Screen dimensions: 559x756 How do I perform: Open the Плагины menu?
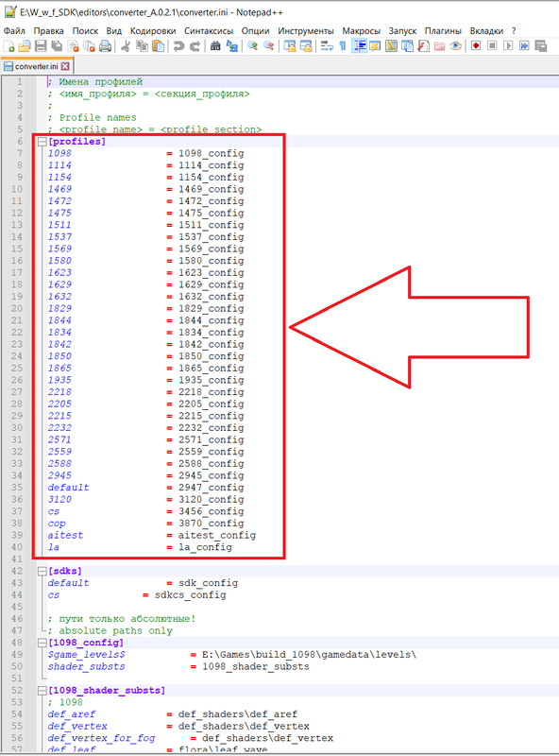click(443, 31)
